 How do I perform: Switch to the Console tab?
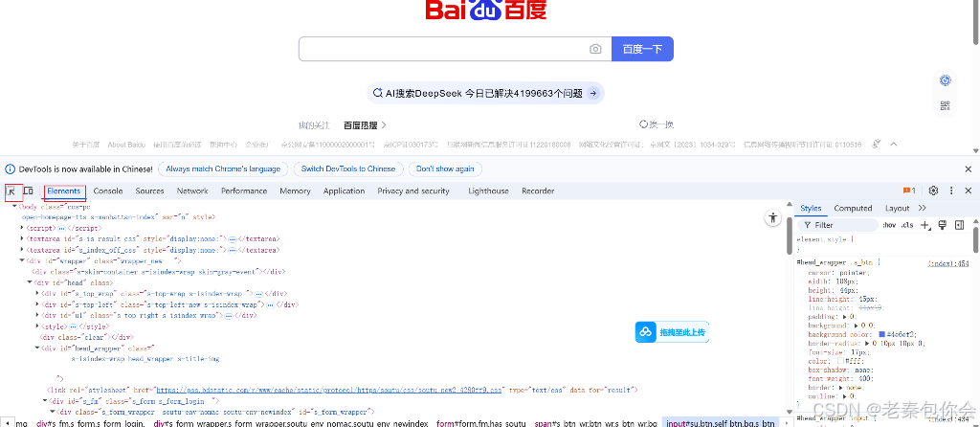pyautogui.click(x=108, y=191)
